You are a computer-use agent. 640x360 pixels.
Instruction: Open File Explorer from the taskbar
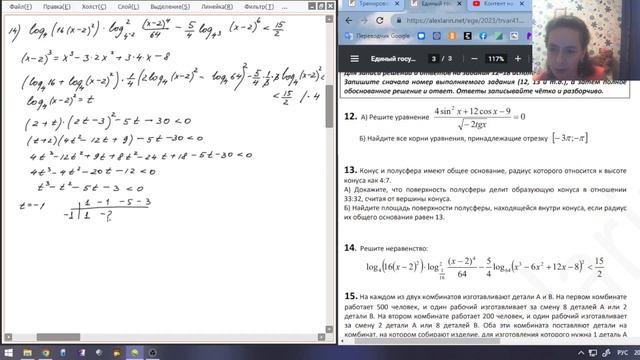pos(27,353)
